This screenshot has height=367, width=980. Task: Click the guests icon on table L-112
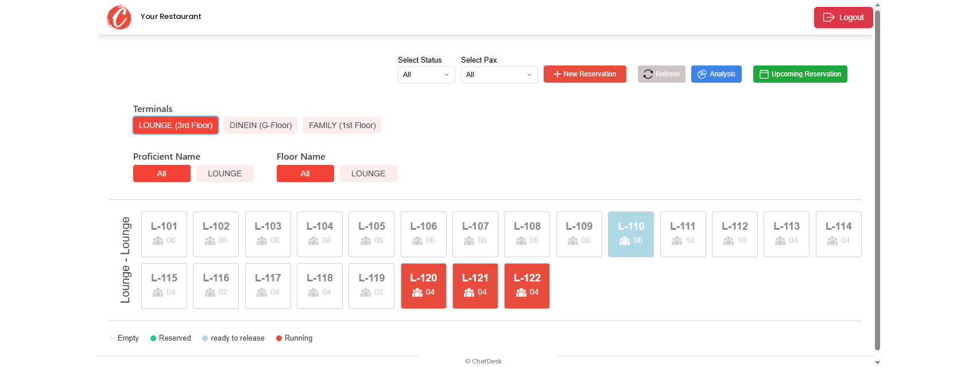coord(729,241)
